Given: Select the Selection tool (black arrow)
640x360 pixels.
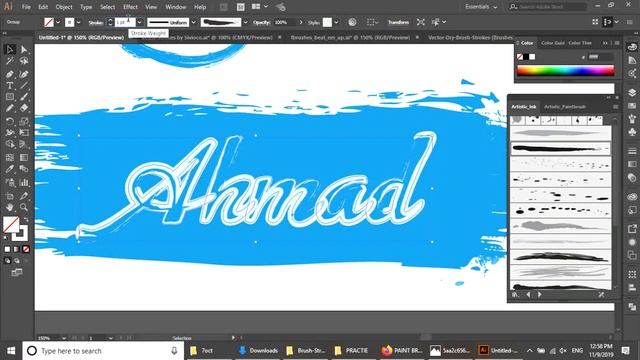Looking at the screenshot, I should click(10, 49).
